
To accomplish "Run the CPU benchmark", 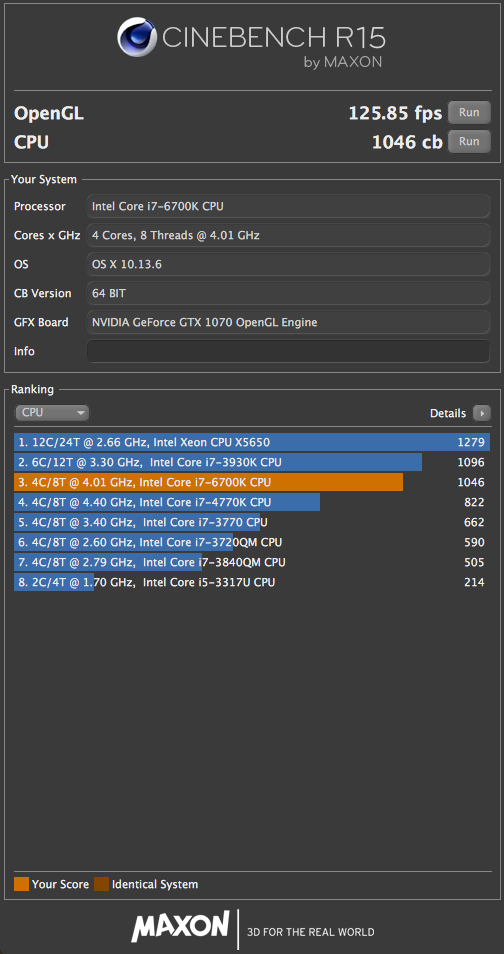I will (469, 142).
